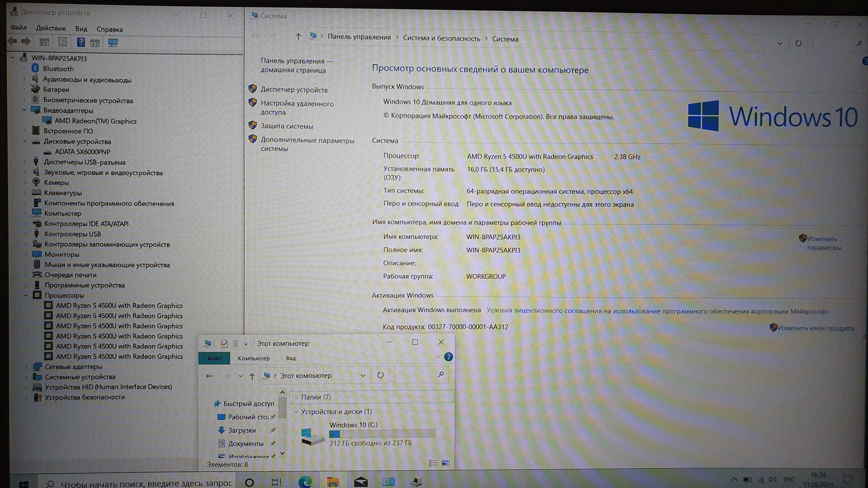868x488 pixels.
Task: Open the Mail app from the taskbar
Action: (361, 482)
